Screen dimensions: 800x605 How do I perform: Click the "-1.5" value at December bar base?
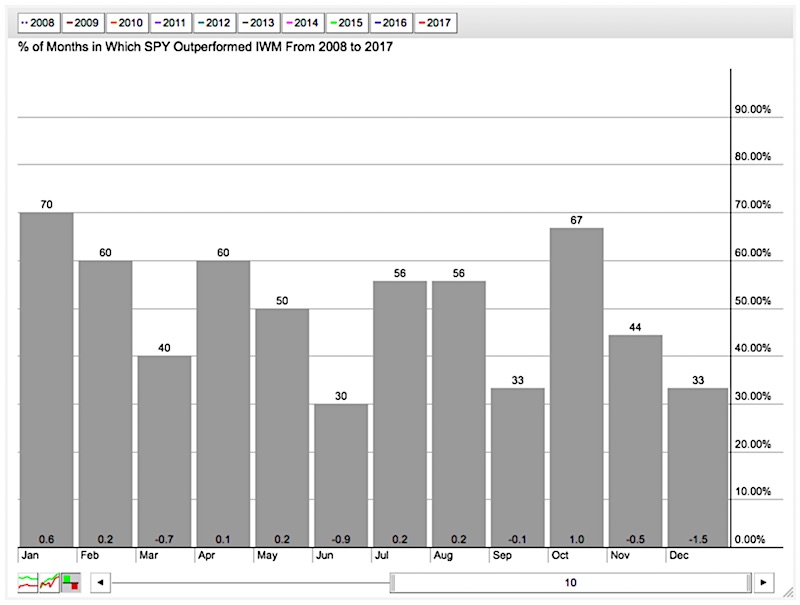(x=698, y=539)
